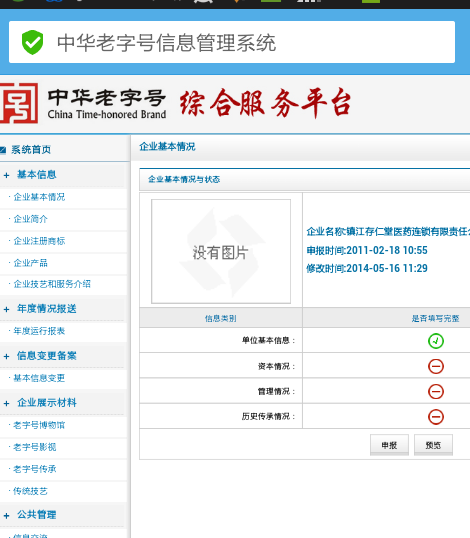Click the red incomplete icon for 资本情况
Screen dimensions: 470x538
[436, 366]
